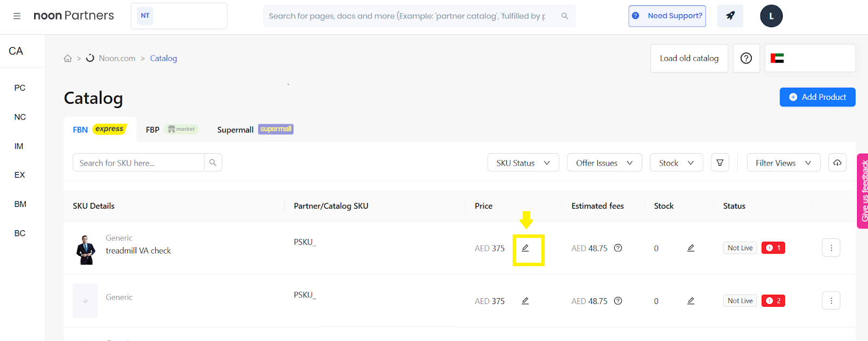Show fee info in second Generic row
Screen dimensions: 868x341
click(x=618, y=301)
